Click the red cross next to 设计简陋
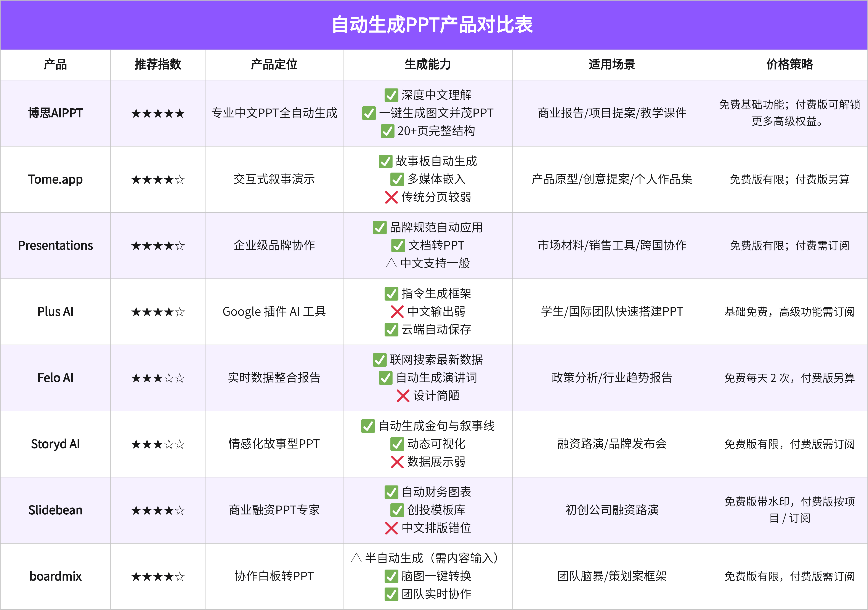Screen dimensions: 868x610 403,396
